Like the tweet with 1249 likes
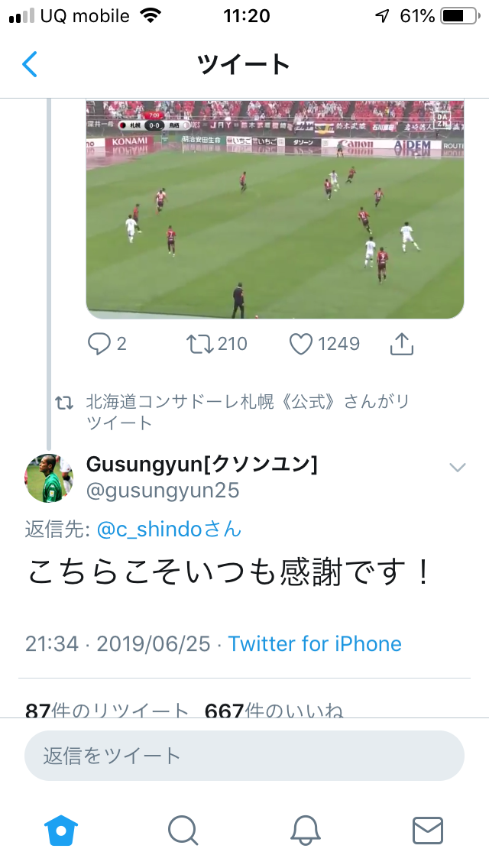The image size is (489, 868). pyautogui.click(x=301, y=345)
